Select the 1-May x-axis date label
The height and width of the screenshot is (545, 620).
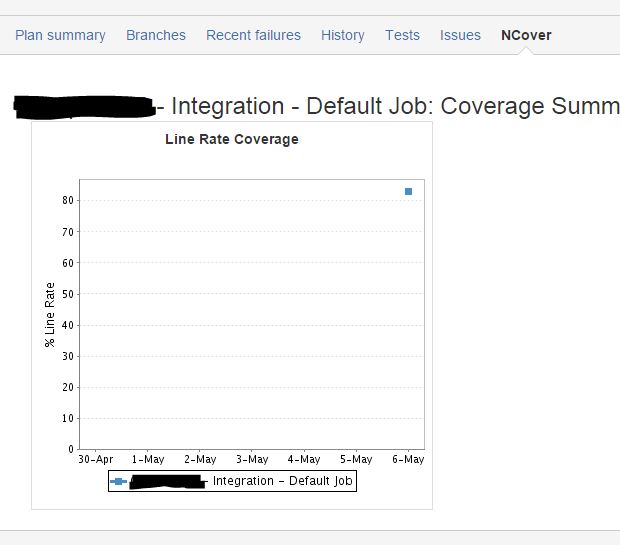pyautogui.click(x=148, y=459)
